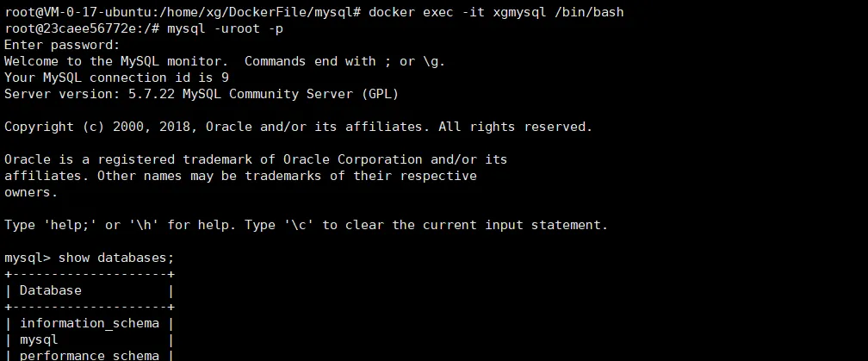Click the Copyright Oracle line

[298, 127]
